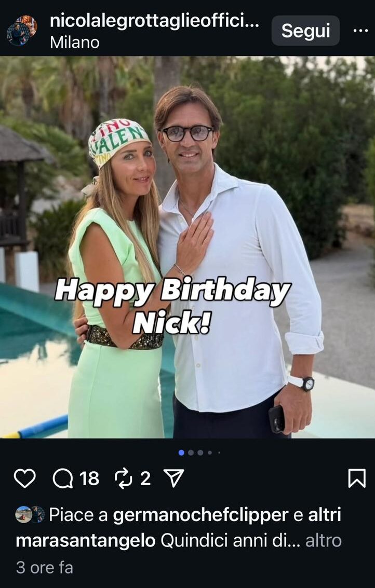Share the post with the paper plane icon
Image resolution: width=375 pixels, height=588 pixels.
[x=173, y=478]
